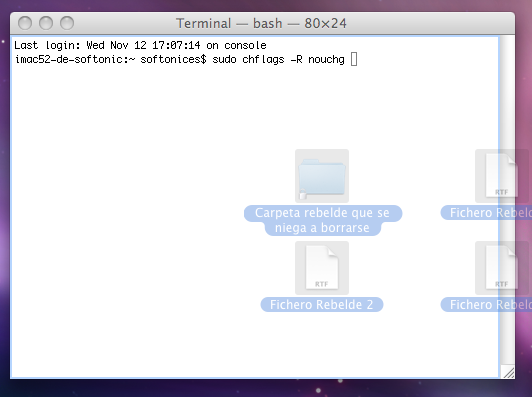Click the 'sudo chflags' command text
The image size is (532, 397).
(x=248, y=59)
